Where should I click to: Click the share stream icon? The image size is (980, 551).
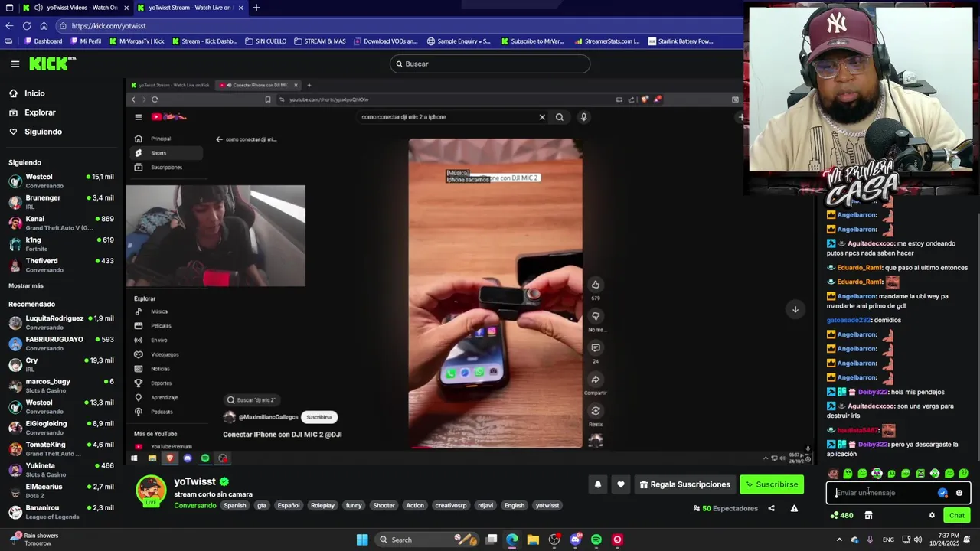[x=771, y=508]
